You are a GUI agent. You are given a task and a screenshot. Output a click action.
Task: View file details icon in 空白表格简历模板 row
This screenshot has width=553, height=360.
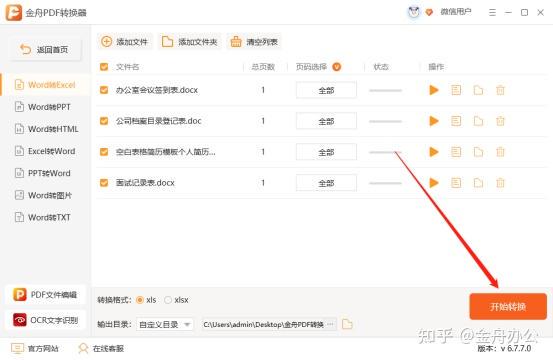(456, 152)
